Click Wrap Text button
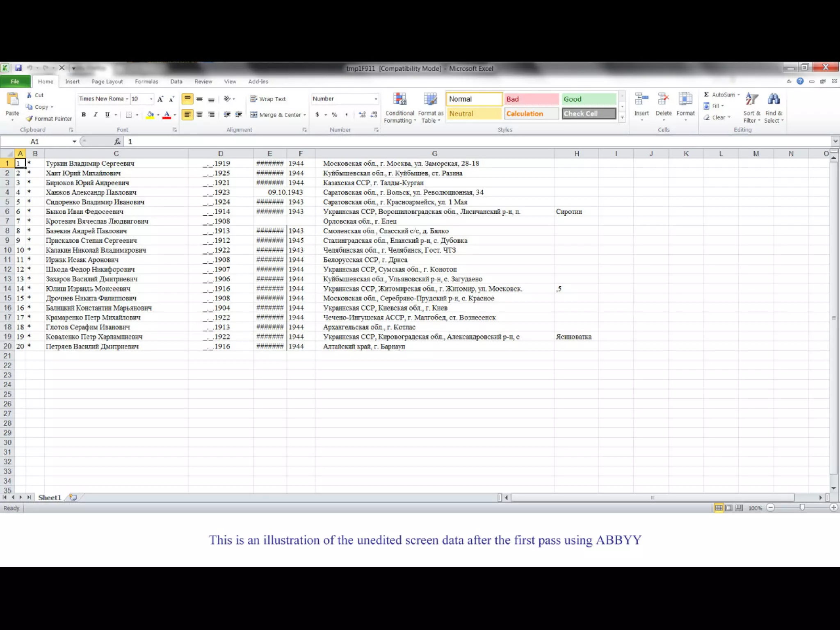 (268, 99)
